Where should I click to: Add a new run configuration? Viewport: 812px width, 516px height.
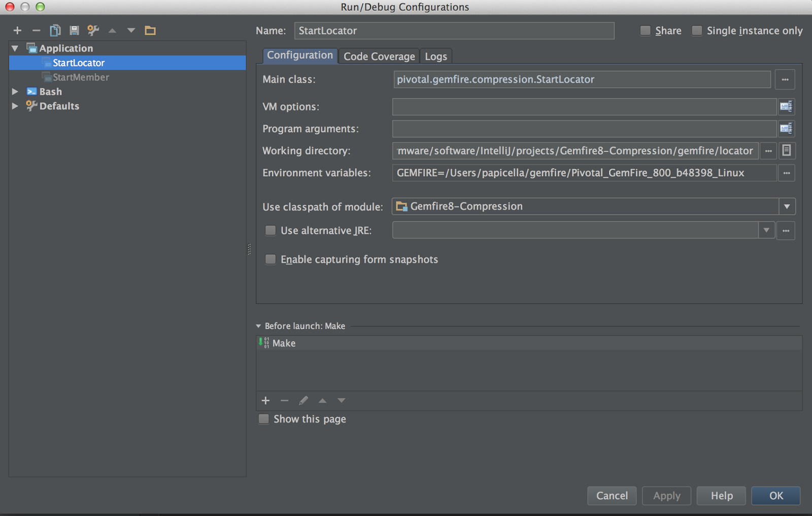click(17, 30)
